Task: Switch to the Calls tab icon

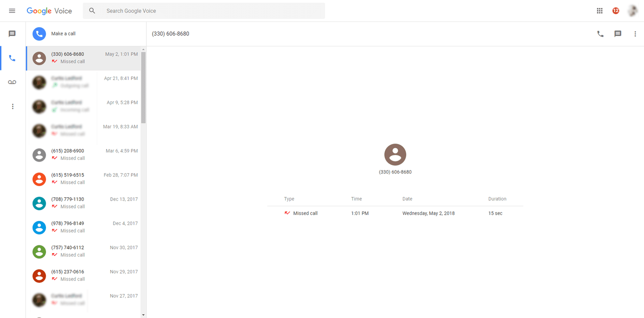Action: 12,58
